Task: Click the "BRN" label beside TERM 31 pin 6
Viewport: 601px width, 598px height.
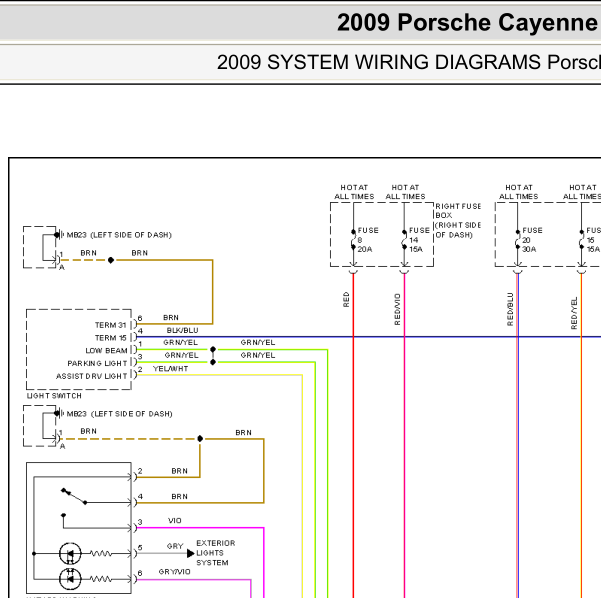Action: (171, 317)
